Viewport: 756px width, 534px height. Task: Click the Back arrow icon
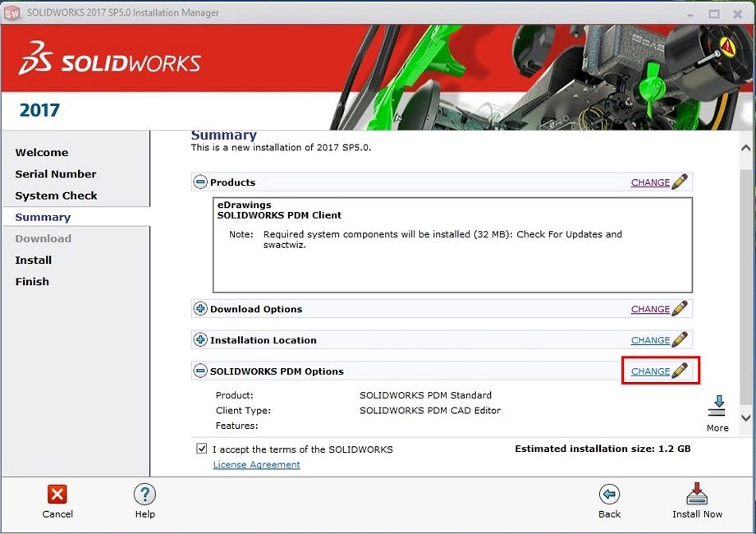tap(609, 494)
